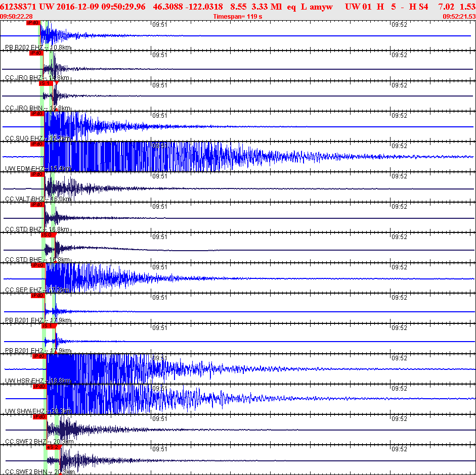
Task: Select the 'UW HSR EHZ -- 18.8km' channel label
Action: pyautogui.click(x=38, y=381)
